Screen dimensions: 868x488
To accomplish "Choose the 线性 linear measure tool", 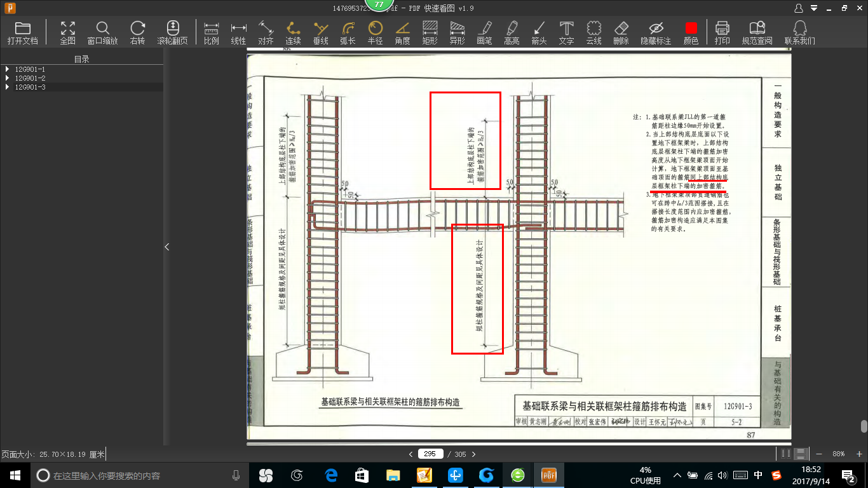I will pos(238,32).
